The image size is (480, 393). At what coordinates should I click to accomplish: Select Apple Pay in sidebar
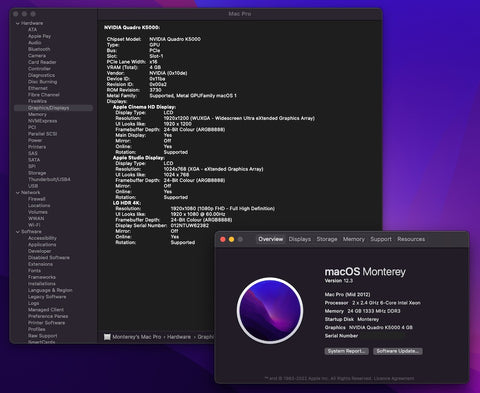(x=39, y=36)
